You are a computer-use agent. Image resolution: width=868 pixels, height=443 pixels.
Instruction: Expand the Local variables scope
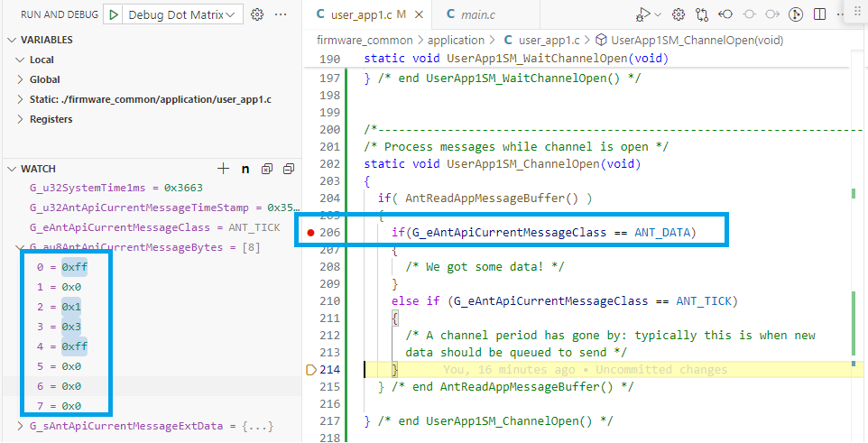pyautogui.click(x=21, y=60)
